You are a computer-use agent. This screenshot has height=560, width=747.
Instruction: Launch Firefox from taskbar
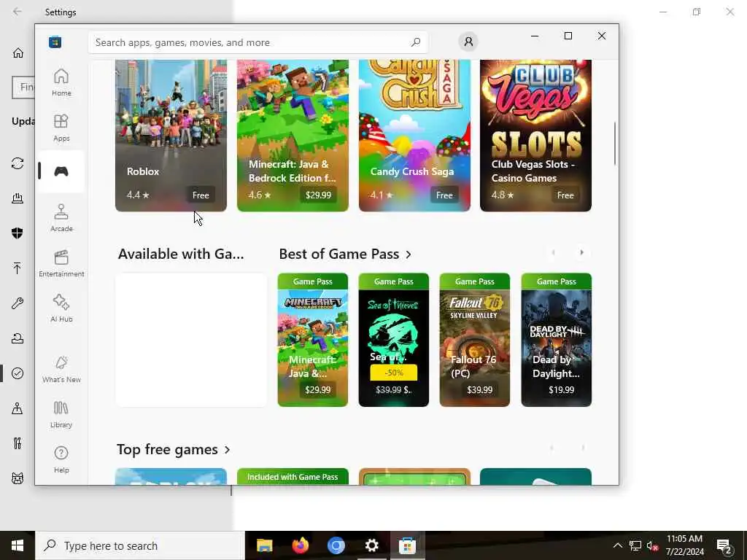tap(300, 545)
